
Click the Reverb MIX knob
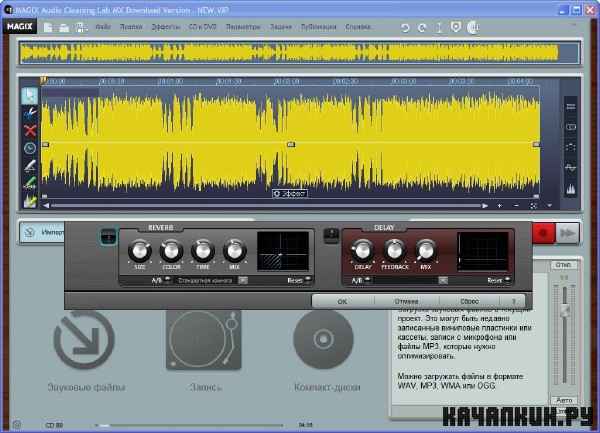pos(234,251)
